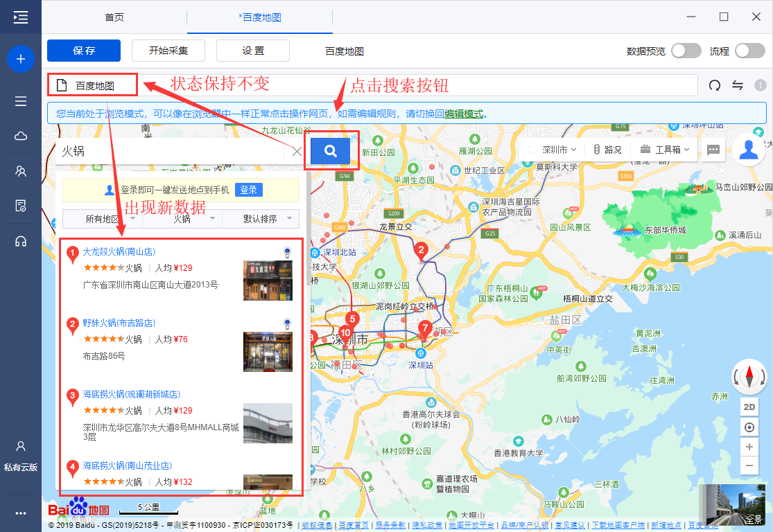Screen dimensions: 773x532
Task: Open result 海底捞火锅(南山茂业店)
Action: click(x=127, y=466)
